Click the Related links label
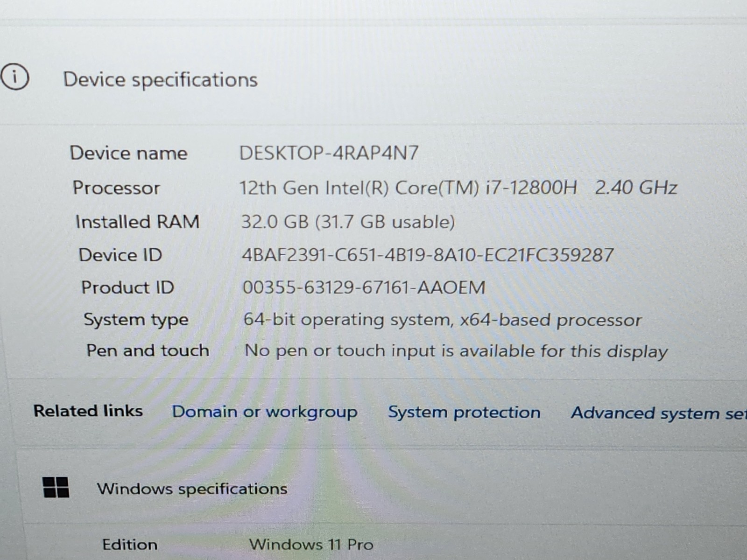This screenshot has height=560, width=747. point(88,411)
